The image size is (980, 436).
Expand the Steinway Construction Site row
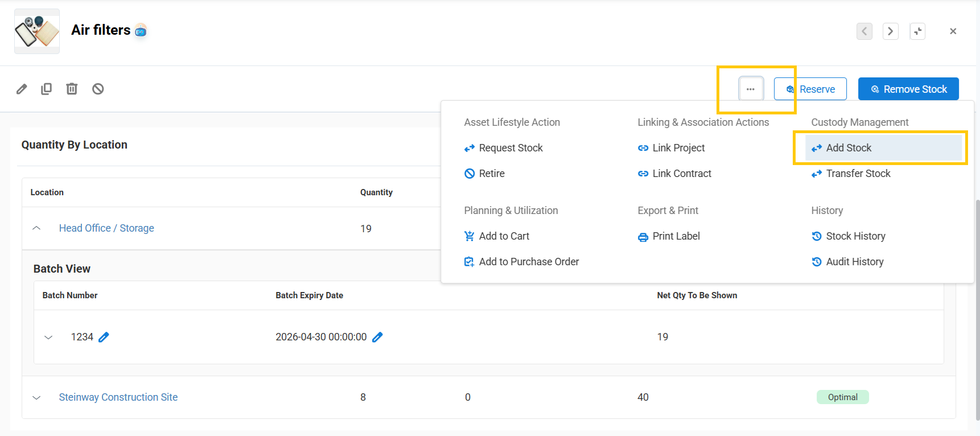36,397
